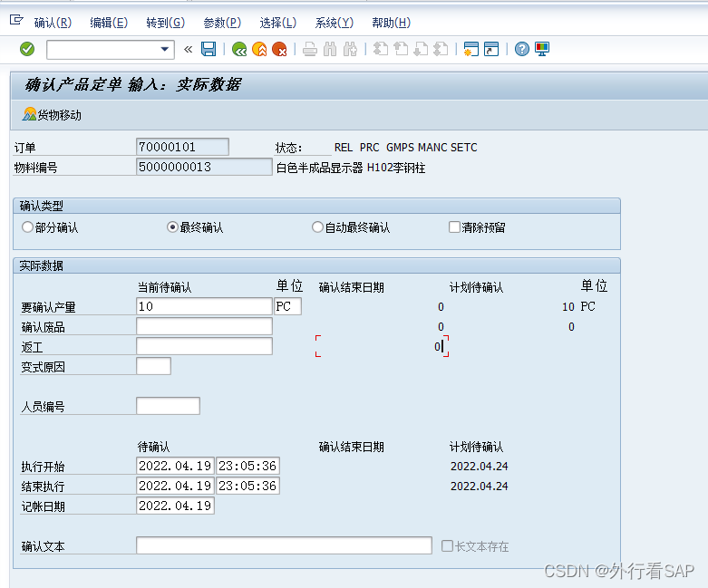Click planned date 2022.04.24 in 执行开始 row
Screen dimensions: 708x588
479,467
